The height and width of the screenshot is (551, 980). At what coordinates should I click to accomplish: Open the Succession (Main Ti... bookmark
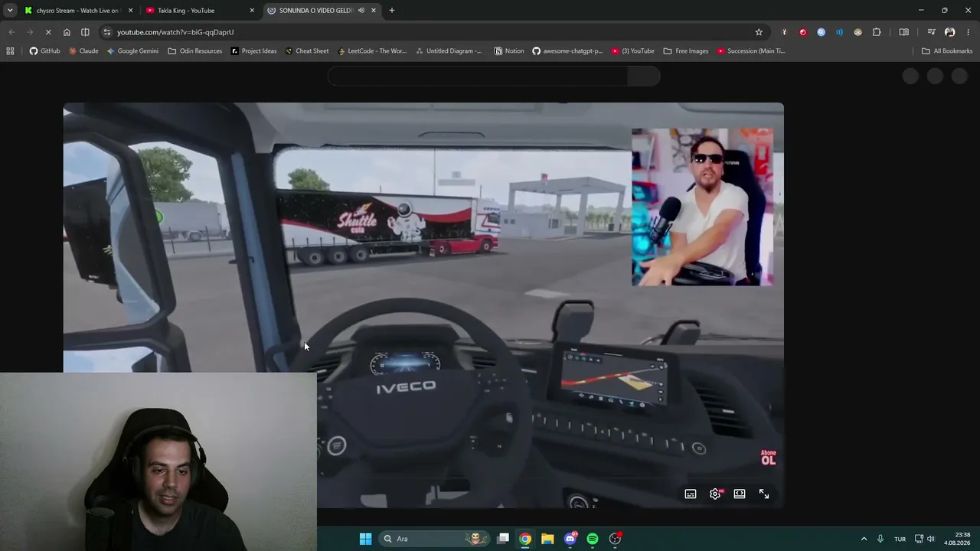coord(751,51)
